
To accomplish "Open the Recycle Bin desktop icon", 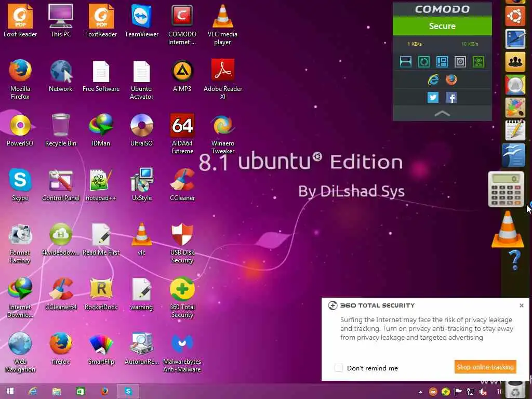I will coord(60,129).
